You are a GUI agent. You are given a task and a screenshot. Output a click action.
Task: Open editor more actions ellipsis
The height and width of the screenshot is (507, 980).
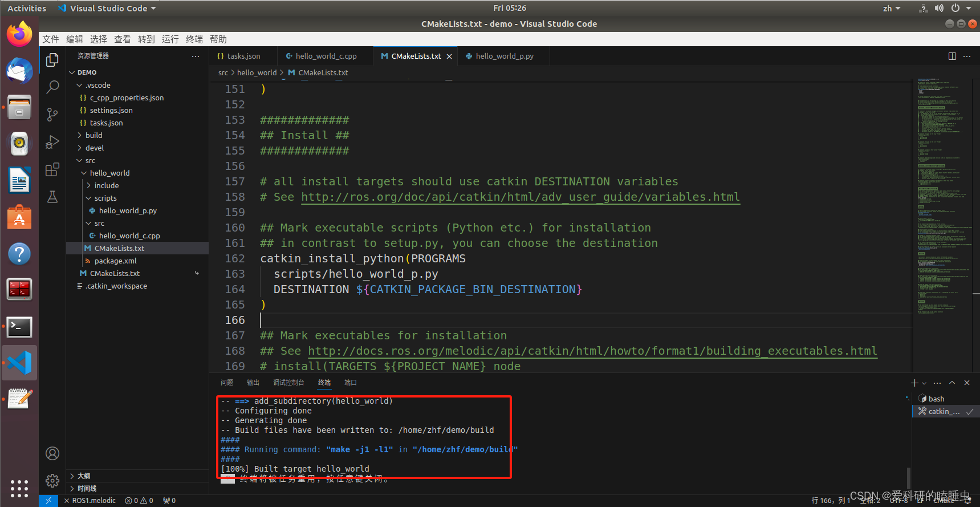967,56
